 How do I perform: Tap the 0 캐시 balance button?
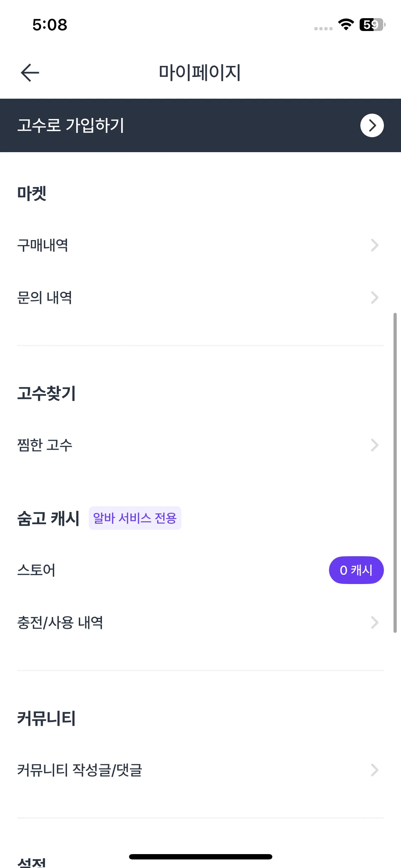356,570
